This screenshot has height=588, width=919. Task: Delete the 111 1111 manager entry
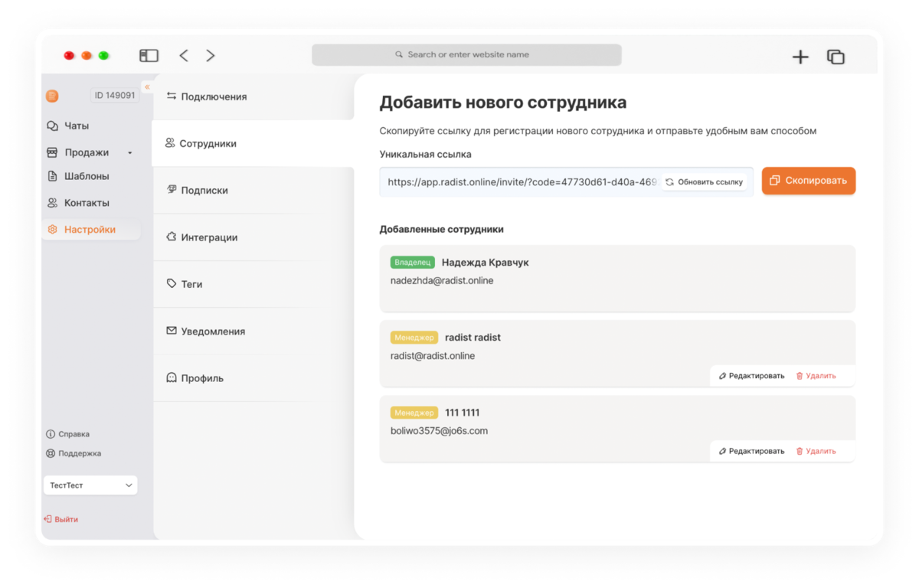[x=816, y=451]
